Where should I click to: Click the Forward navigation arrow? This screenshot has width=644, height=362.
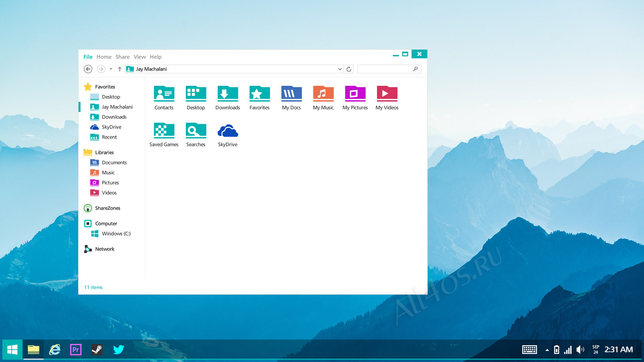[101, 69]
